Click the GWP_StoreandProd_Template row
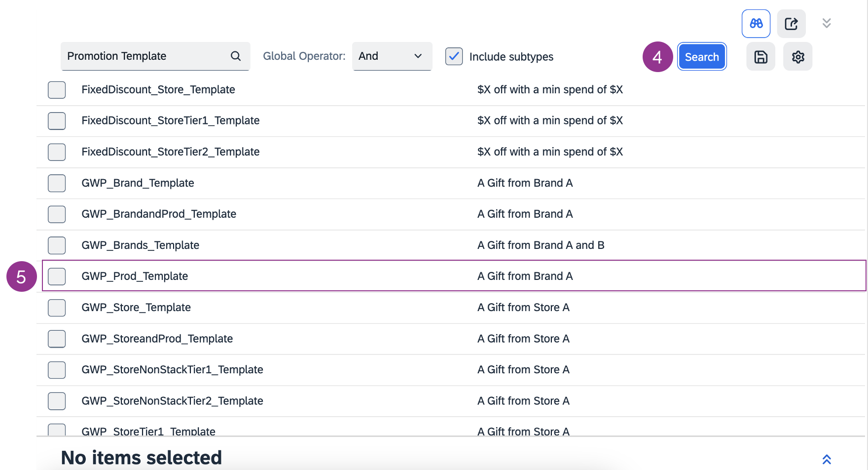Image resolution: width=868 pixels, height=470 pixels. [157, 339]
